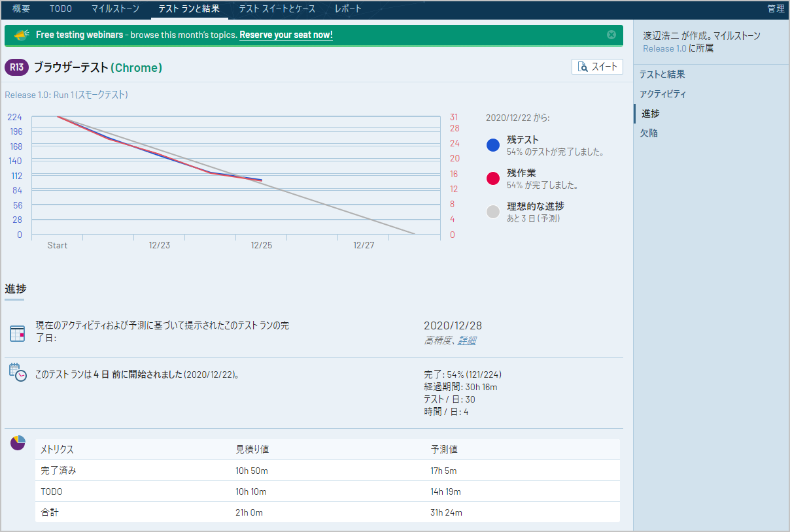Open the 'Reserve your seat now!' link

pyautogui.click(x=286, y=35)
